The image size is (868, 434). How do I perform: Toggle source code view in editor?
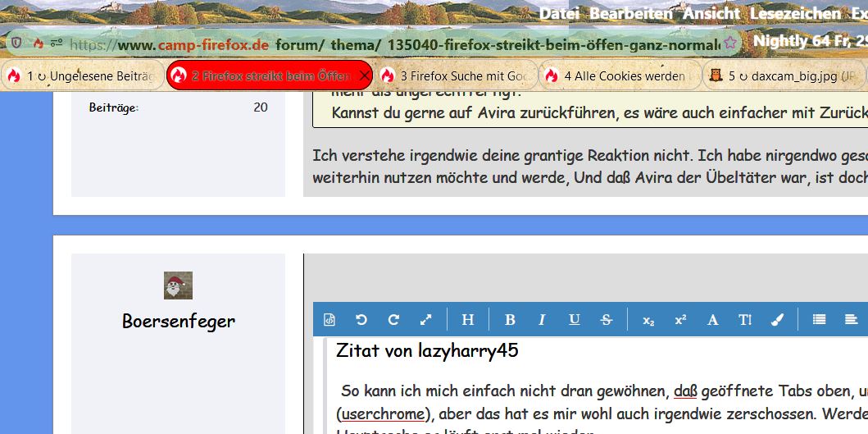[329, 320]
